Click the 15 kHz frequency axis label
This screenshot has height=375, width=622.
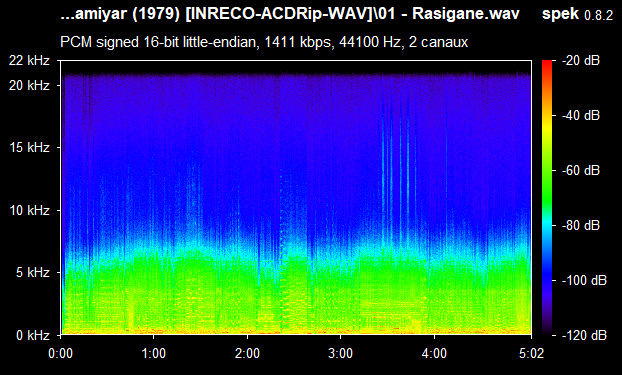(29, 148)
